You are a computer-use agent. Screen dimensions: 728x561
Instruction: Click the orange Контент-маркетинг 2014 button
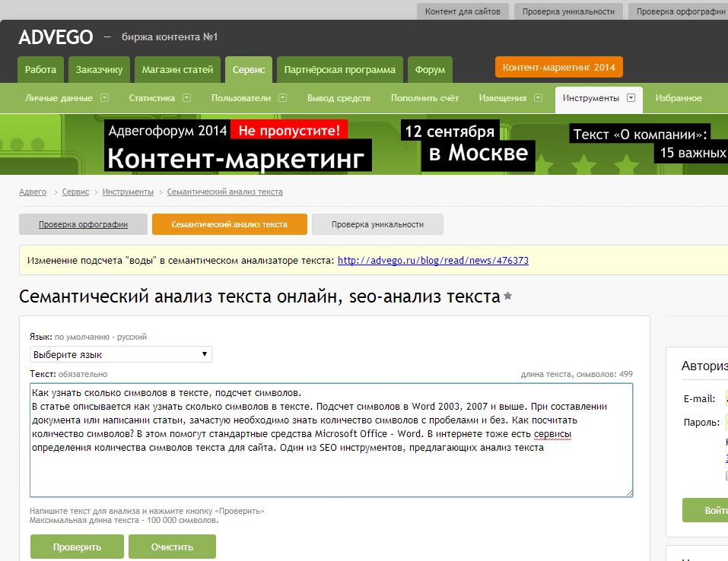click(558, 67)
